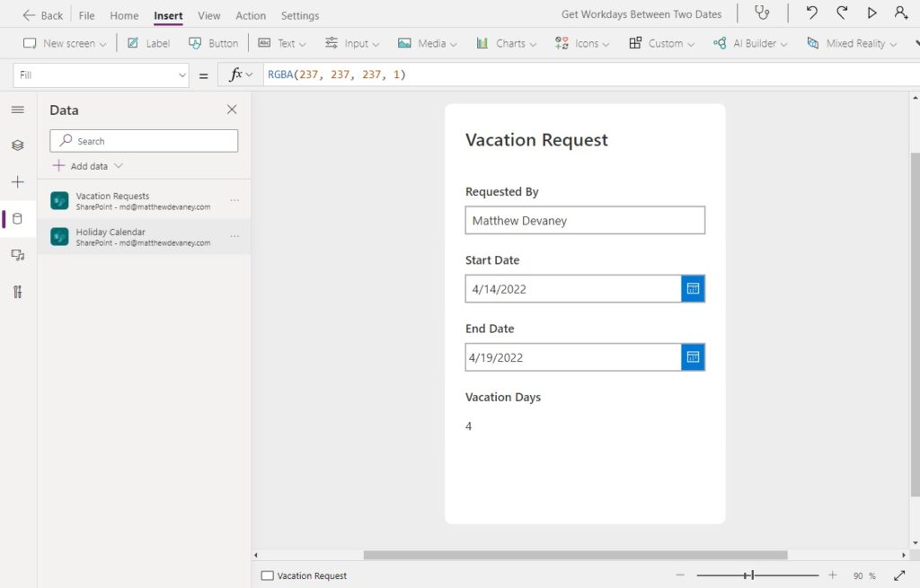920x588 pixels.
Task: Click the Vacation Request title
Action: (x=536, y=140)
